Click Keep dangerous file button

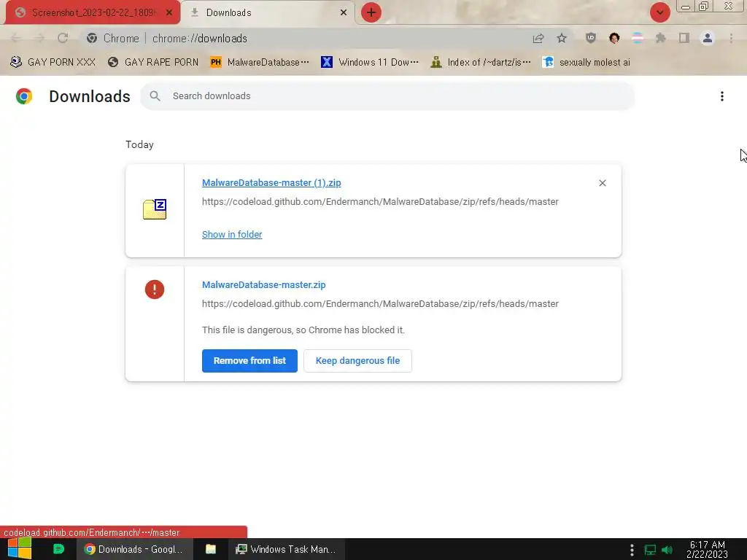tap(357, 360)
